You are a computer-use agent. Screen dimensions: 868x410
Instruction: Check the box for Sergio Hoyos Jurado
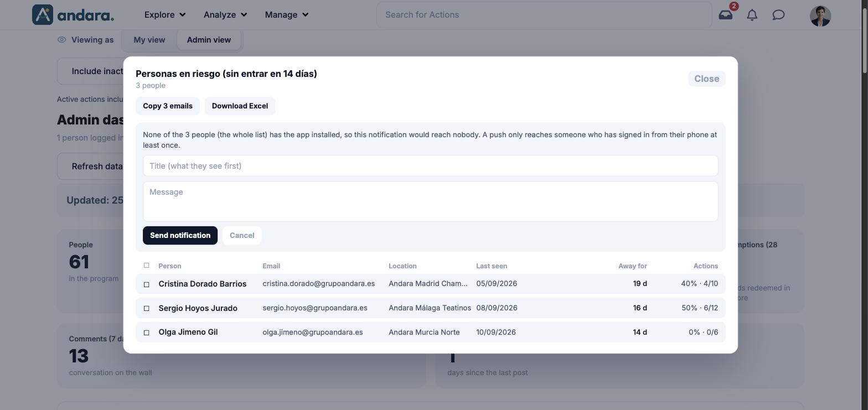(x=147, y=308)
